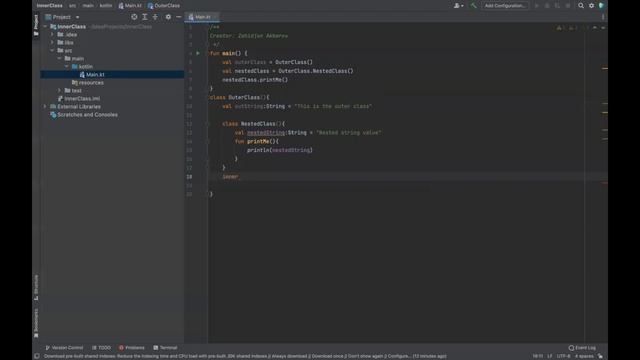This screenshot has width=640, height=360.
Task: Click the Run play icon in top toolbar
Action: (537, 6)
